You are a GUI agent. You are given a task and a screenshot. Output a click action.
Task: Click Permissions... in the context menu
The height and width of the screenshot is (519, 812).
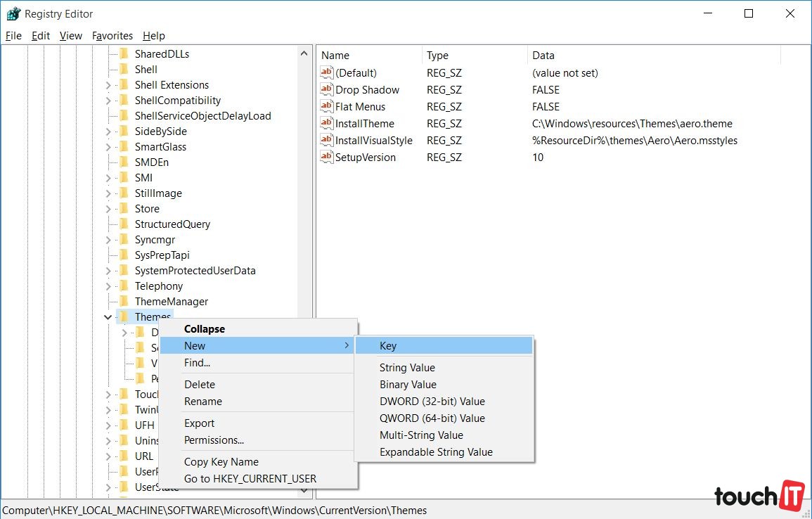pos(214,440)
